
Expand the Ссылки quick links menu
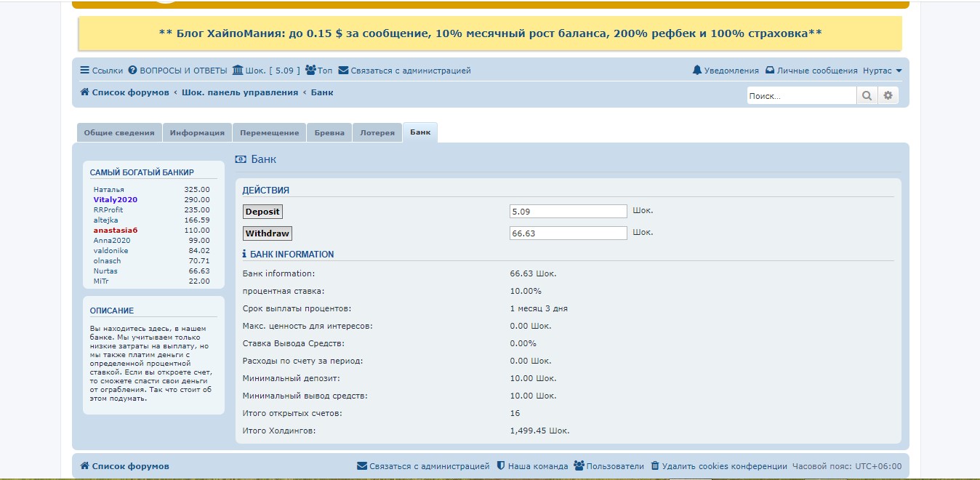pos(101,71)
